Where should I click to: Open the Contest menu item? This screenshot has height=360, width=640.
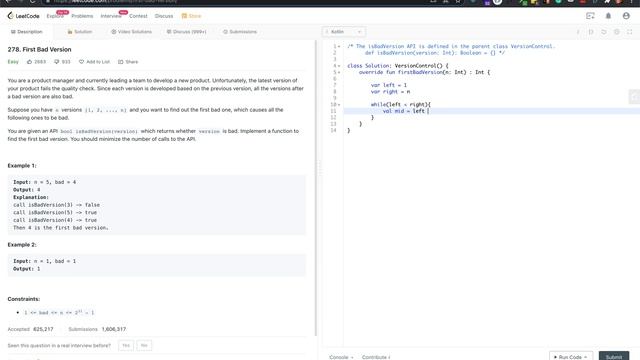[138, 16]
